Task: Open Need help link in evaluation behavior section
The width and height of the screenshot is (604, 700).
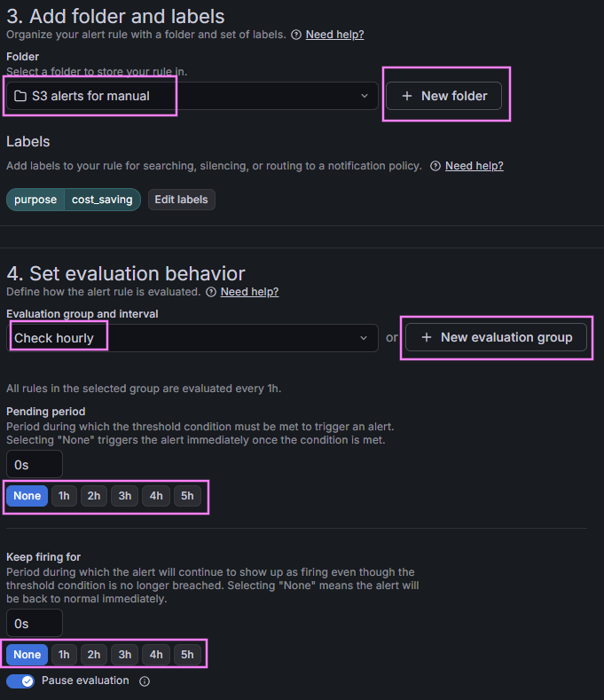Action: (x=249, y=292)
